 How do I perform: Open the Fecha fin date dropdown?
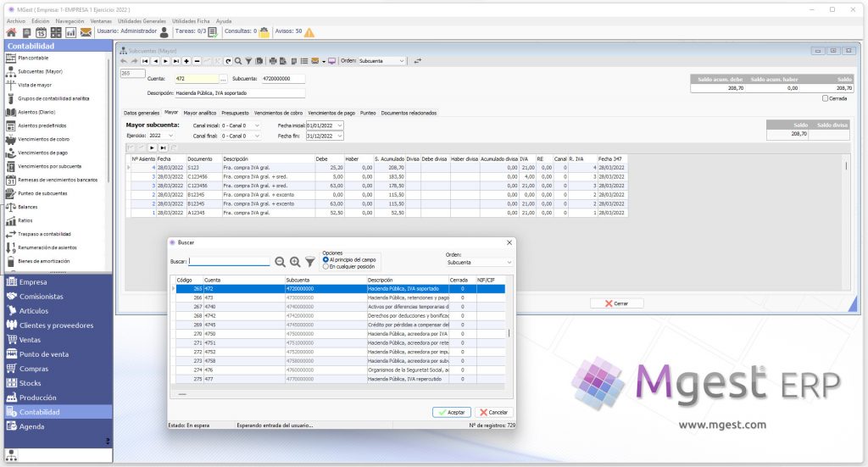coord(340,136)
